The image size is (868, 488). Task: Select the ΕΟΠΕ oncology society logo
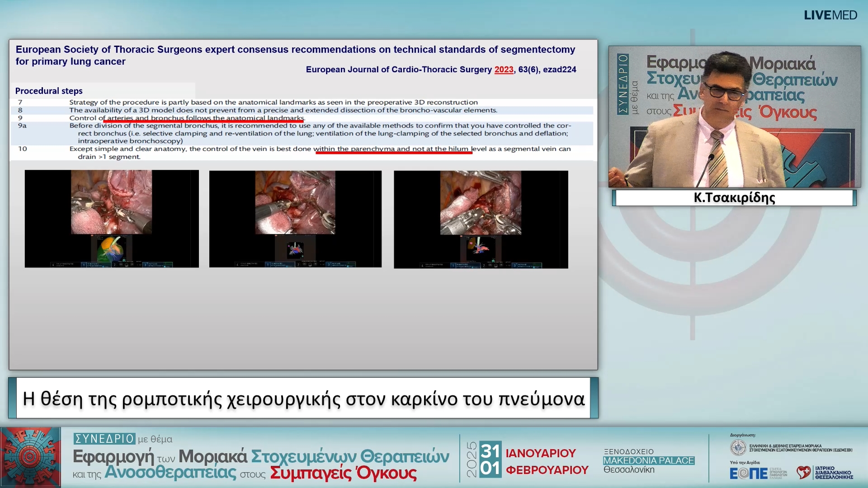(x=748, y=474)
